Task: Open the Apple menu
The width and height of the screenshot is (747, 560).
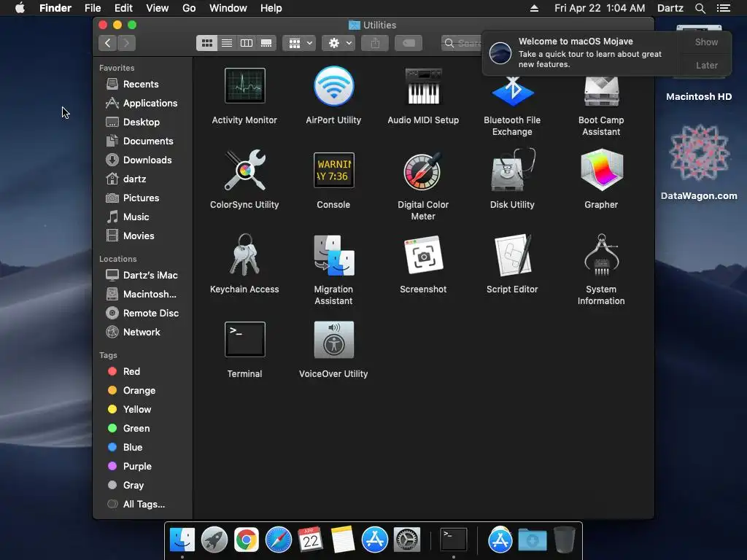Action: [x=20, y=8]
